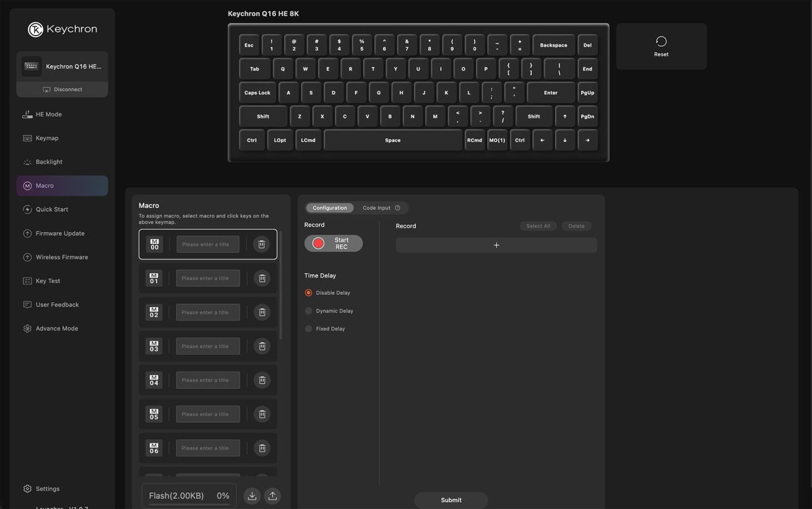Click the Reset icon beside the keyboard
The height and width of the screenshot is (509, 812).
(661, 41)
